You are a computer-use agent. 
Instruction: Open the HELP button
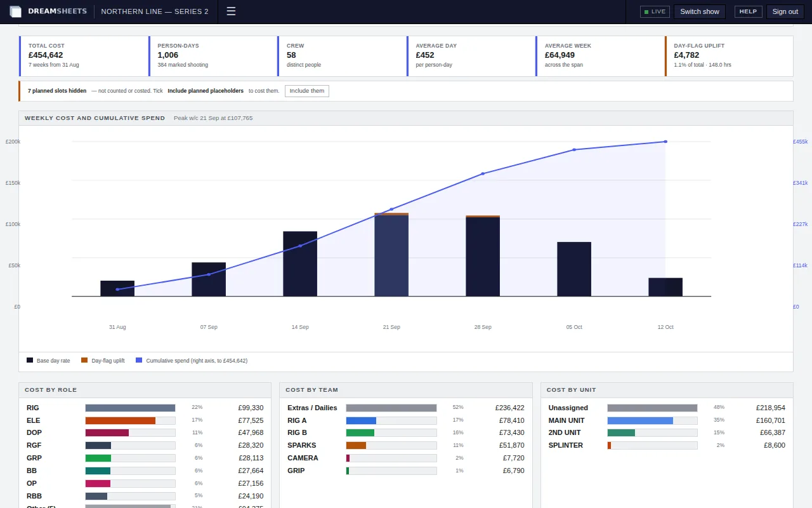point(748,11)
